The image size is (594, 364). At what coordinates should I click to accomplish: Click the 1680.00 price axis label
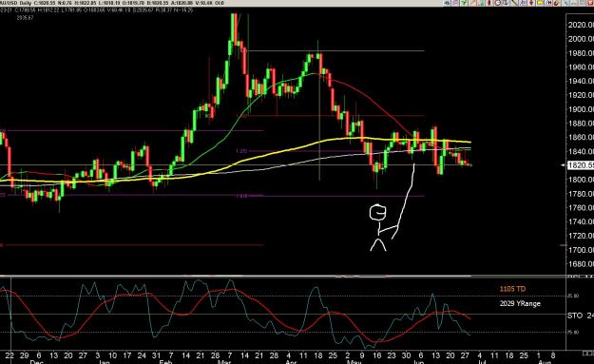pos(581,263)
